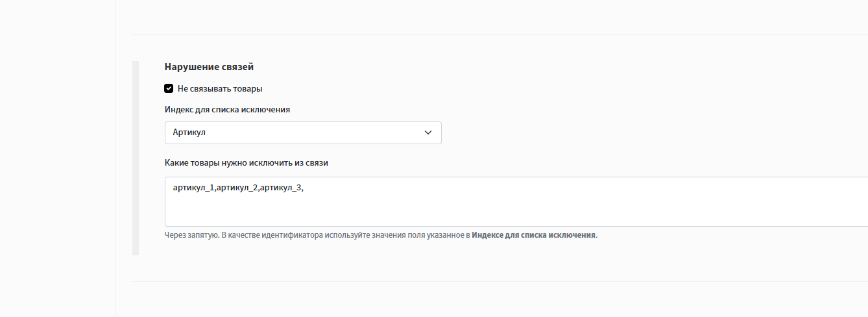Place cursor on "артикул_2" in the text area
868x317 pixels.
coord(236,188)
